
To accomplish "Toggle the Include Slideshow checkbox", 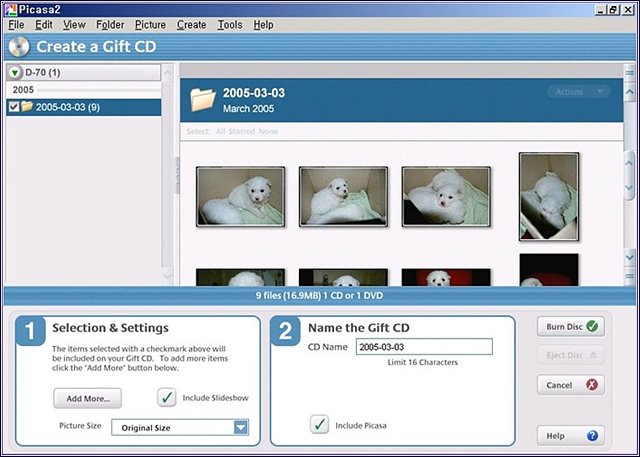I will tap(167, 398).
